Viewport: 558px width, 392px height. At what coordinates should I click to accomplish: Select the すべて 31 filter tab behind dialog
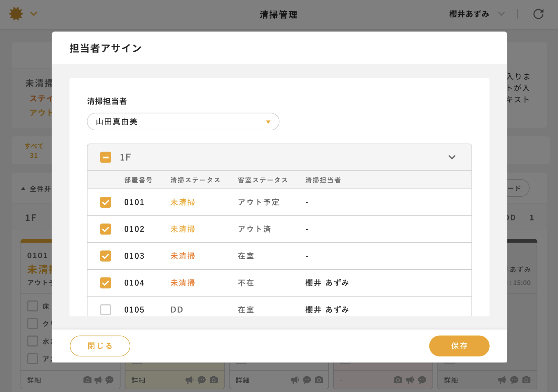point(34,150)
